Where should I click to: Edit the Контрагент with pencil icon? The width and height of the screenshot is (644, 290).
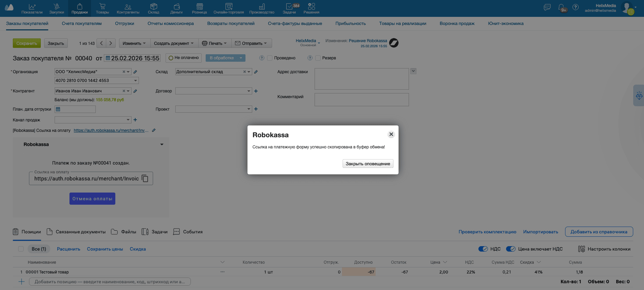pos(135,91)
